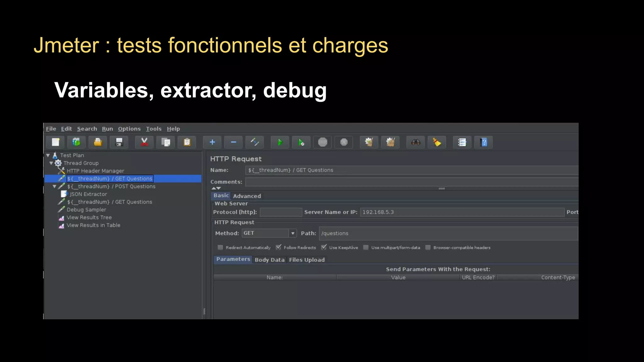The width and height of the screenshot is (644, 362).
Task: Open Search with binoculars icon
Action: tap(416, 142)
